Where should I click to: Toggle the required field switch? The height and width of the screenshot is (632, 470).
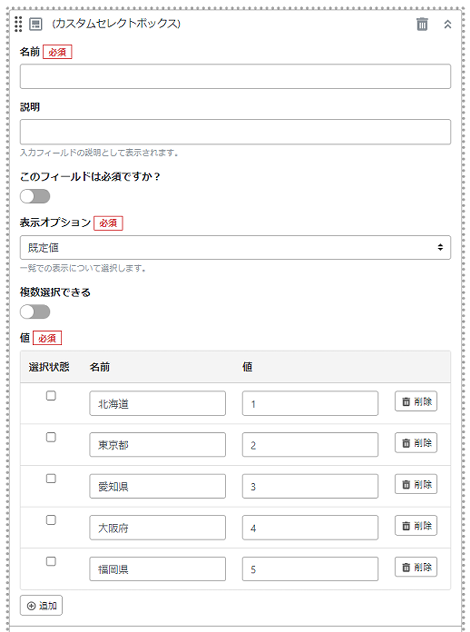[35, 197]
